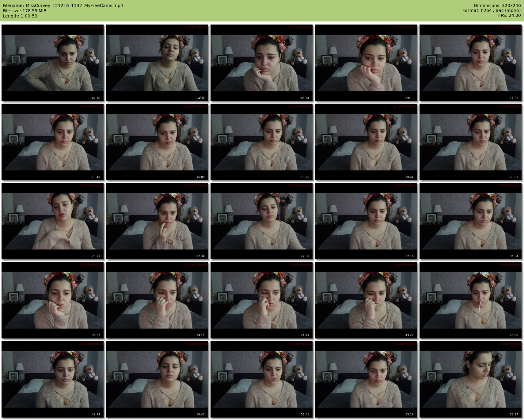Open the thumbnail stamped 57:37
This screenshot has width=524, height=420.
(471, 379)
